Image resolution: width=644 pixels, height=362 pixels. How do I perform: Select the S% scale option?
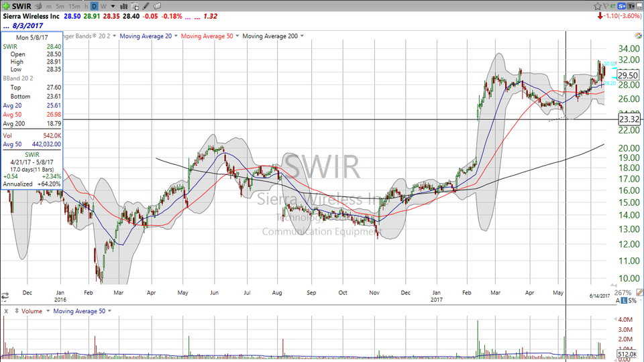click(x=633, y=301)
